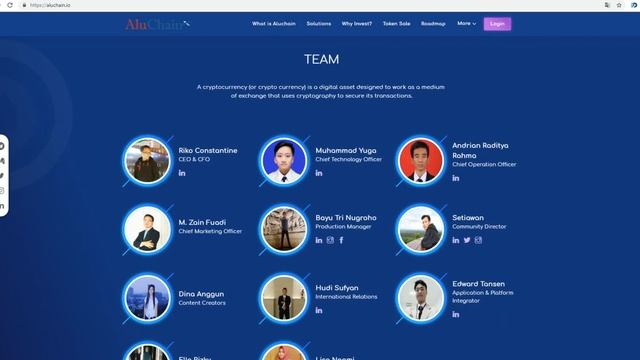This screenshot has height=360, width=640.
Task: Click Riko Constantine's profile photo
Action: [147, 160]
